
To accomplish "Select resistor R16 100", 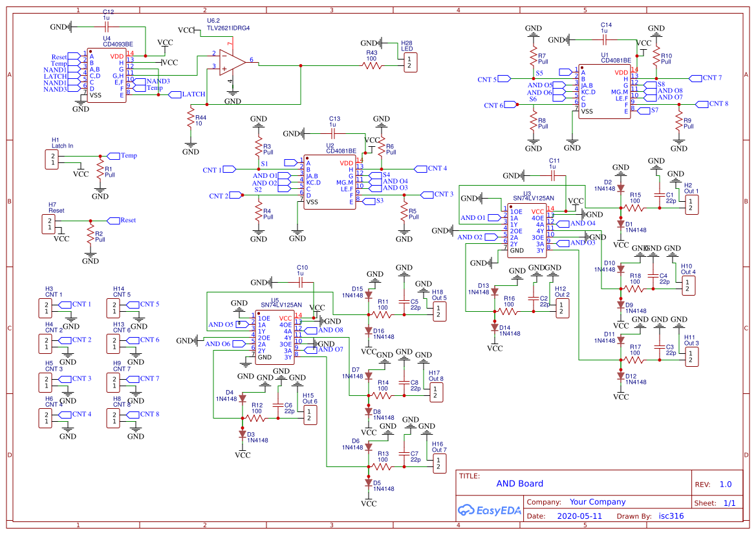I will [x=508, y=312].
